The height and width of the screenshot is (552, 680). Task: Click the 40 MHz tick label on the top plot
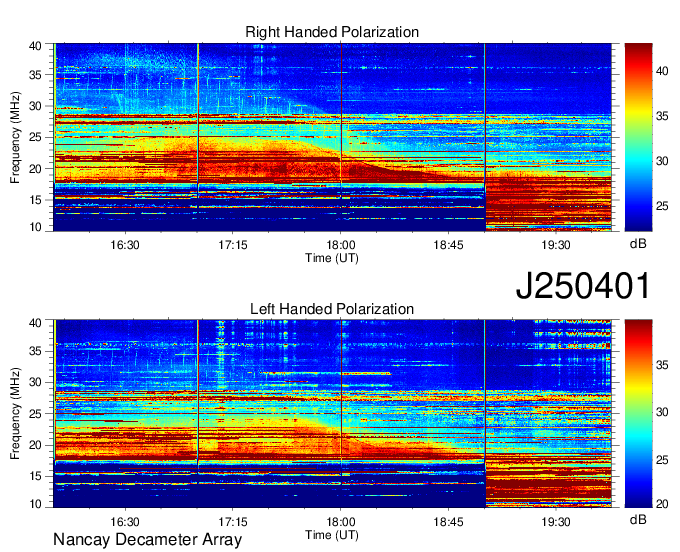(x=35, y=46)
